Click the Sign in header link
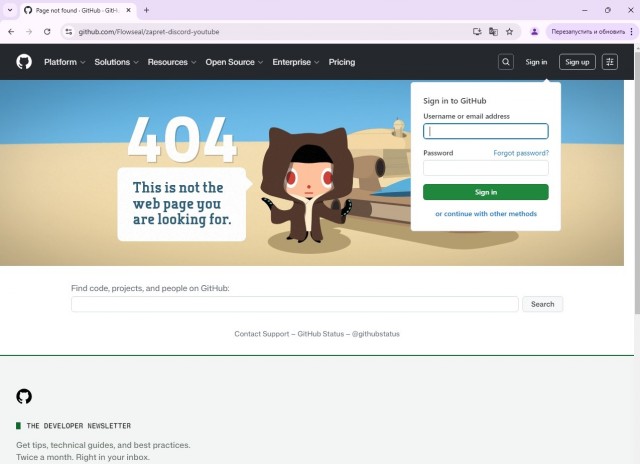Screen dimensions: 640x464 (x=536, y=62)
